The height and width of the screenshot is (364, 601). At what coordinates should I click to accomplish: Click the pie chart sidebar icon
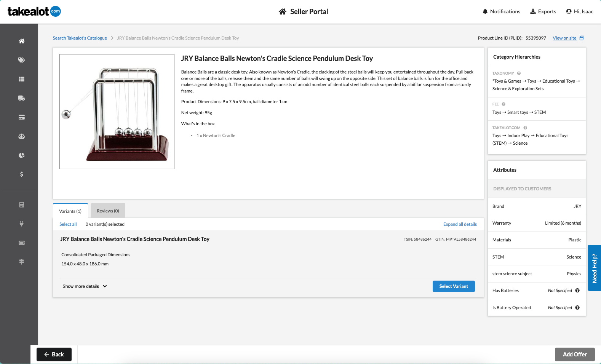(x=22, y=155)
